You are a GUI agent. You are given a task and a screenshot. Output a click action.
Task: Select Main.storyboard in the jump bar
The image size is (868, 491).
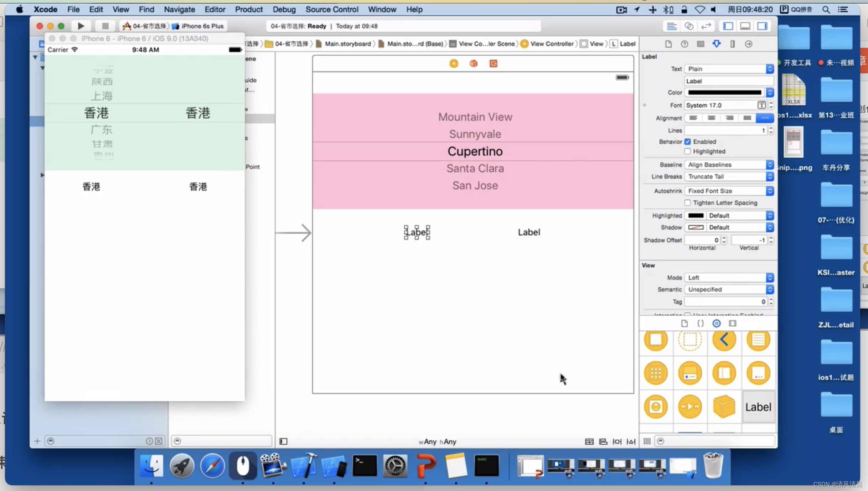coord(343,44)
